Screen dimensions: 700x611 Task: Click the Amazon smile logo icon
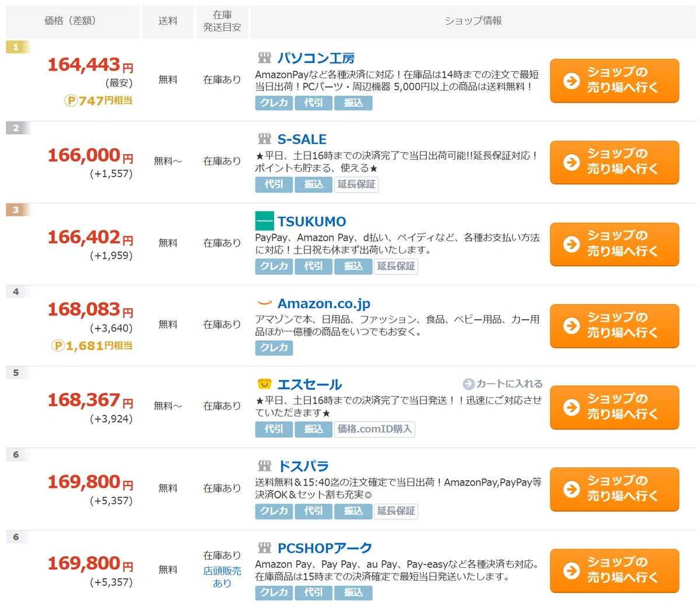(265, 303)
